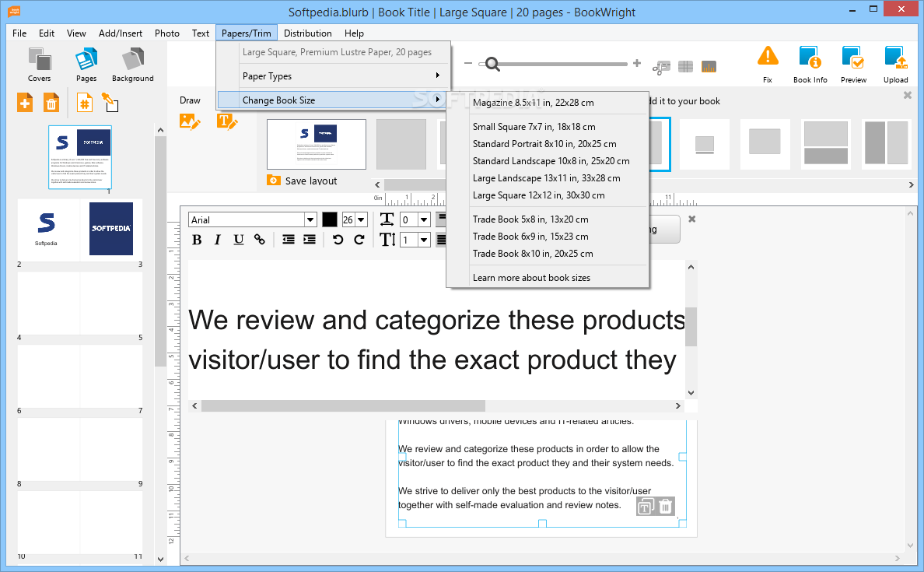Insert a hyperlink with link icon
Viewport: 924px width, 572px height.
[259, 240]
